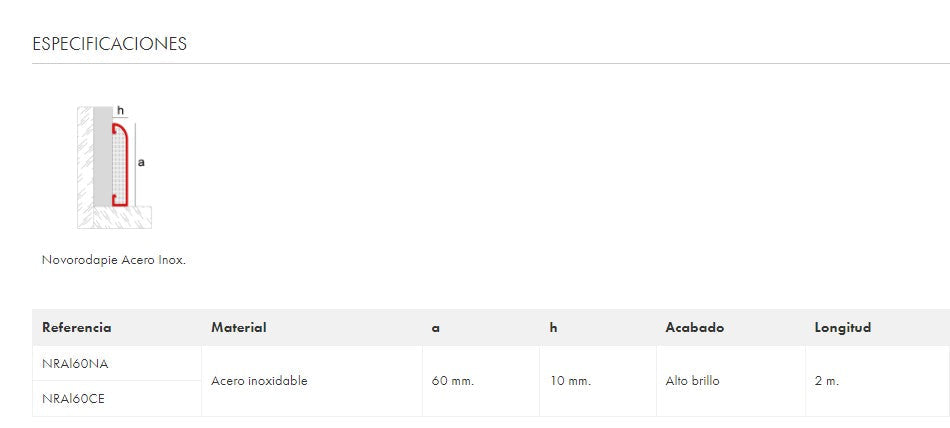Select the 2 m. length cell
The width and height of the screenshot is (950, 428).
point(827,381)
